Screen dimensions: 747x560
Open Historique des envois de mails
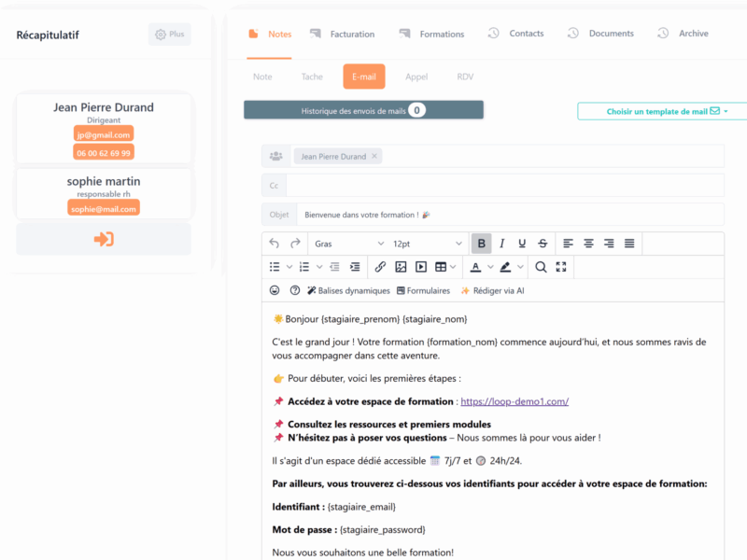tap(363, 110)
